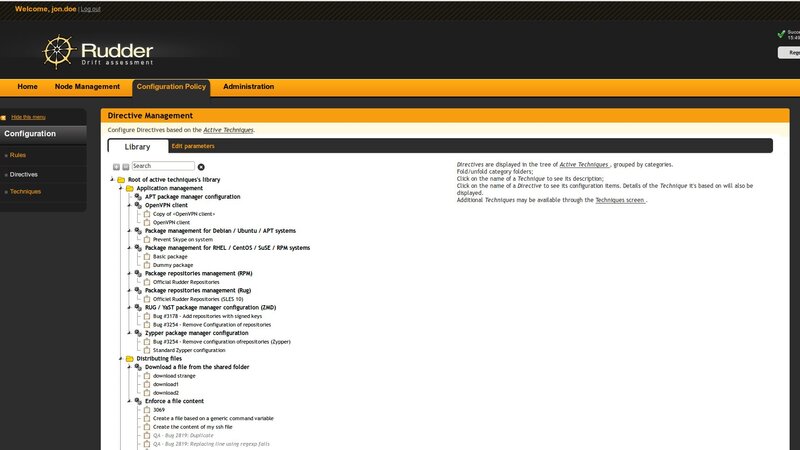This screenshot has height=450, width=800.
Task: Click gear icon of Download a file from the shared folder
Action: click(138, 367)
